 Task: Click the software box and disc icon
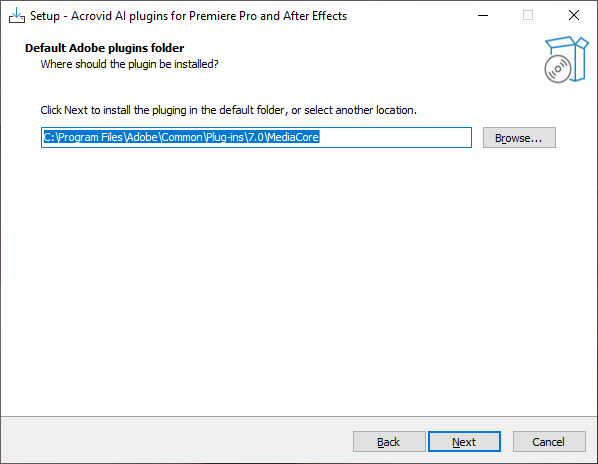click(566, 59)
